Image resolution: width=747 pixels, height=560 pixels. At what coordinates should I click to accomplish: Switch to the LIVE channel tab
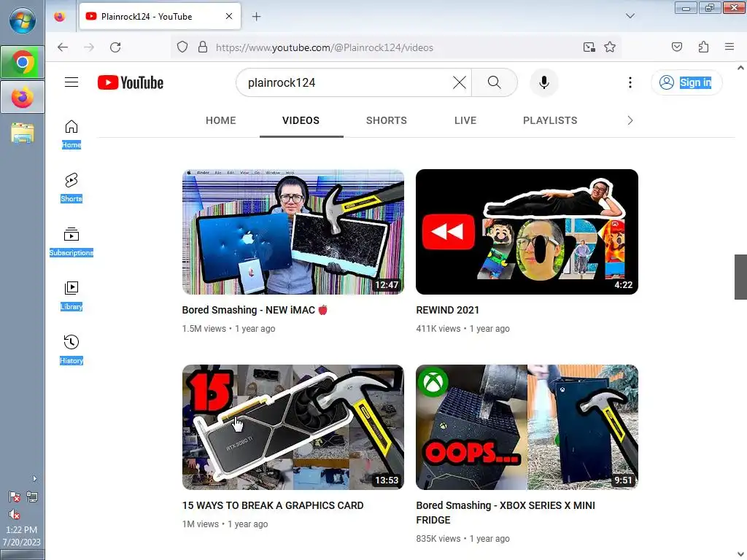coord(465,120)
